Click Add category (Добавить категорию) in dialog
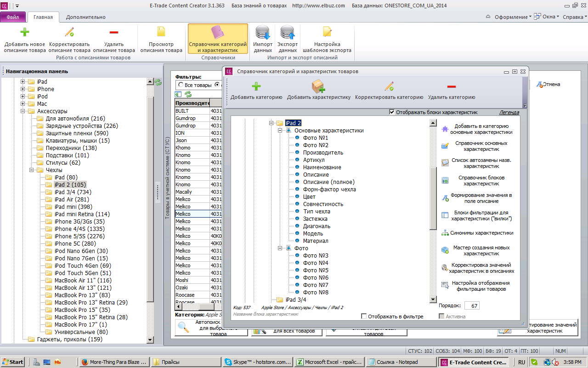 pyautogui.click(x=256, y=86)
